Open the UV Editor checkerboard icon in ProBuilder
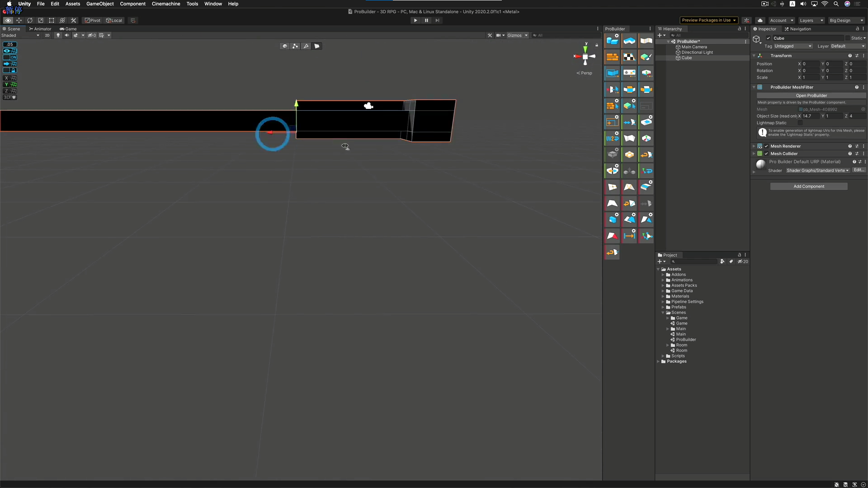 (x=629, y=57)
